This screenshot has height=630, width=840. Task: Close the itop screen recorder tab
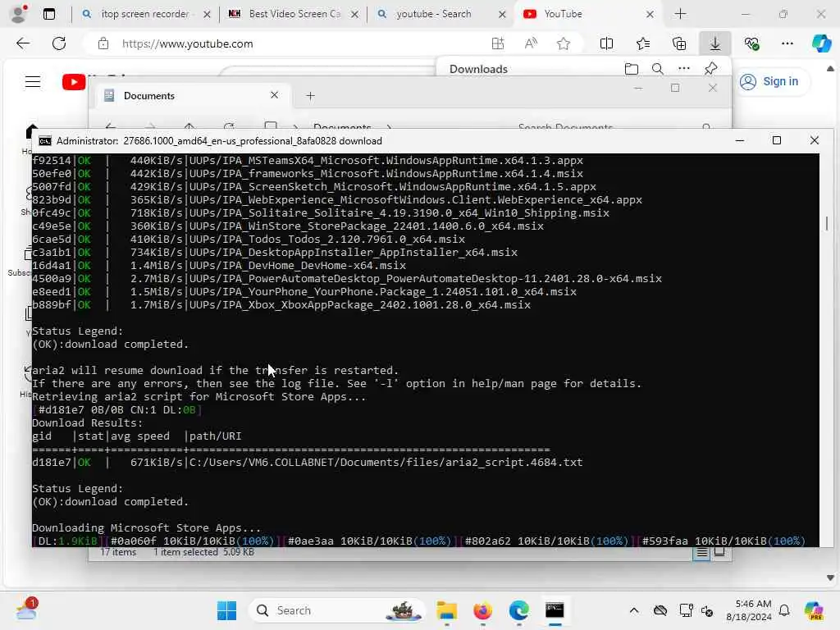[207, 15]
